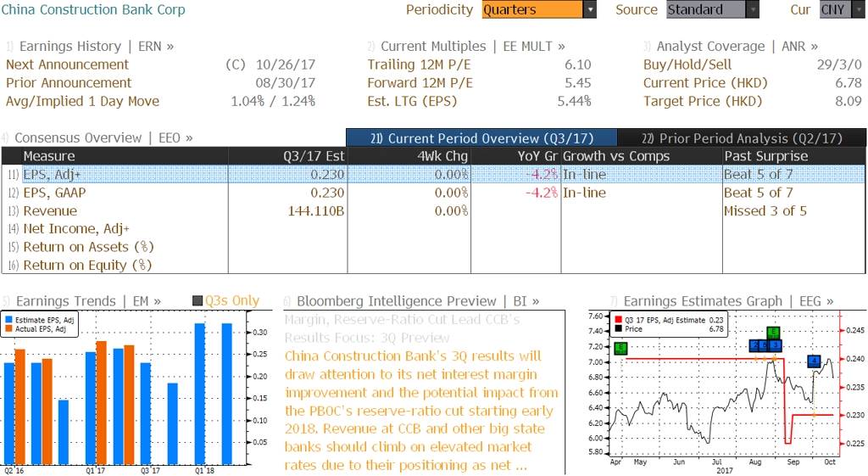
Task: Click the Past Surprise column header
Action: 793,156
